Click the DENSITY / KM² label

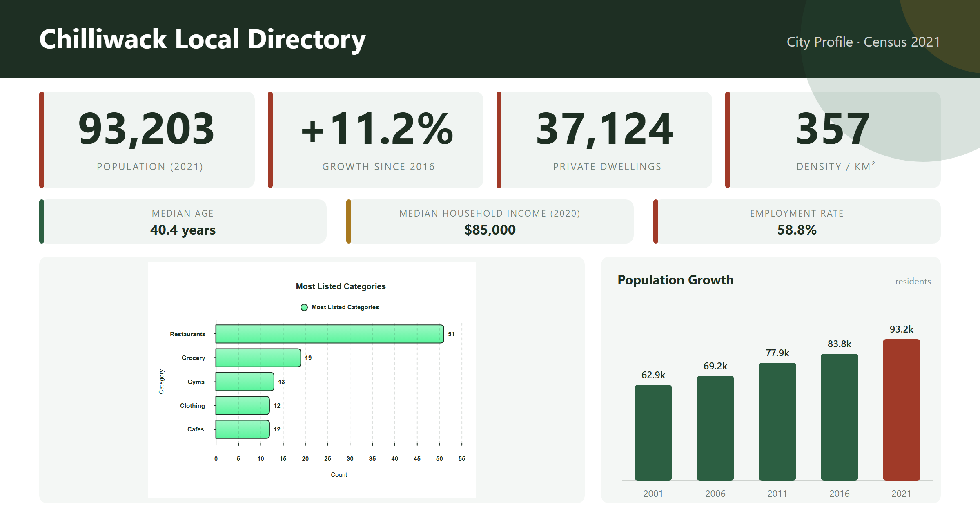point(836,166)
